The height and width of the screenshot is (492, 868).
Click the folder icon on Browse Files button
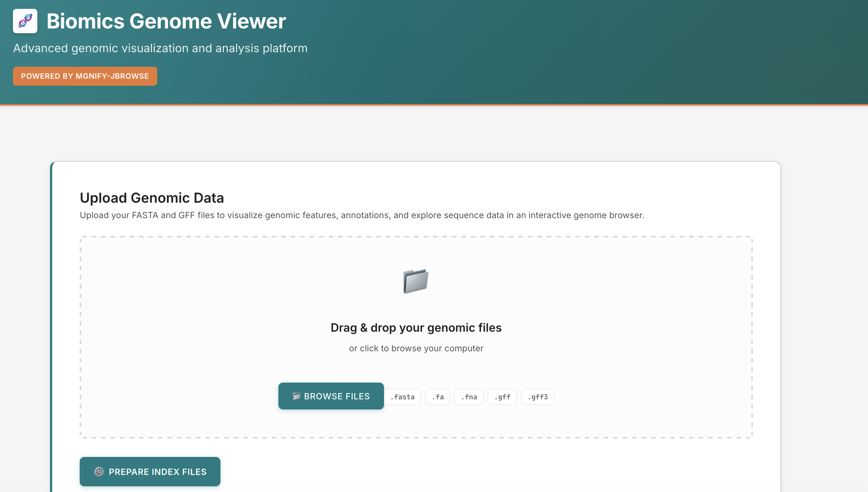(296, 396)
